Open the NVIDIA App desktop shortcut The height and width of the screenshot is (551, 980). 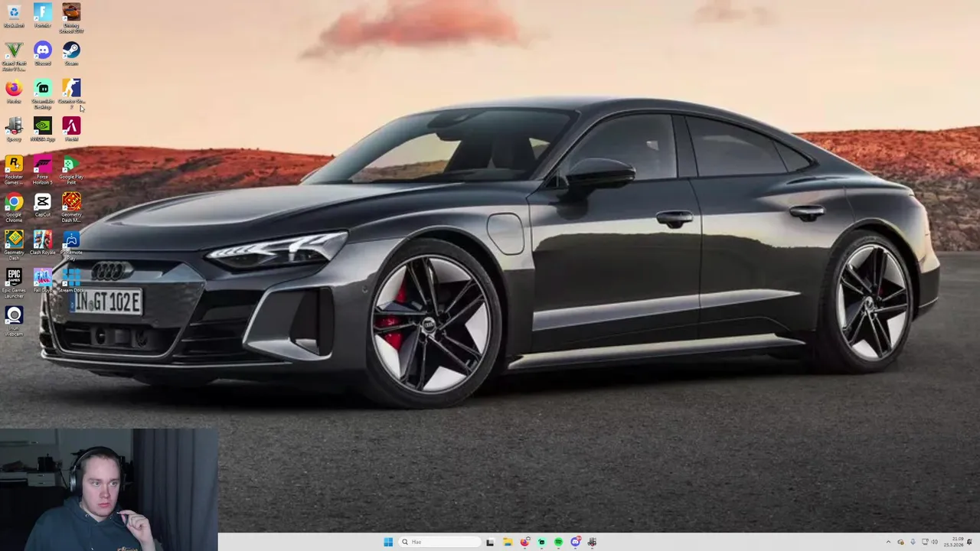click(42, 129)
